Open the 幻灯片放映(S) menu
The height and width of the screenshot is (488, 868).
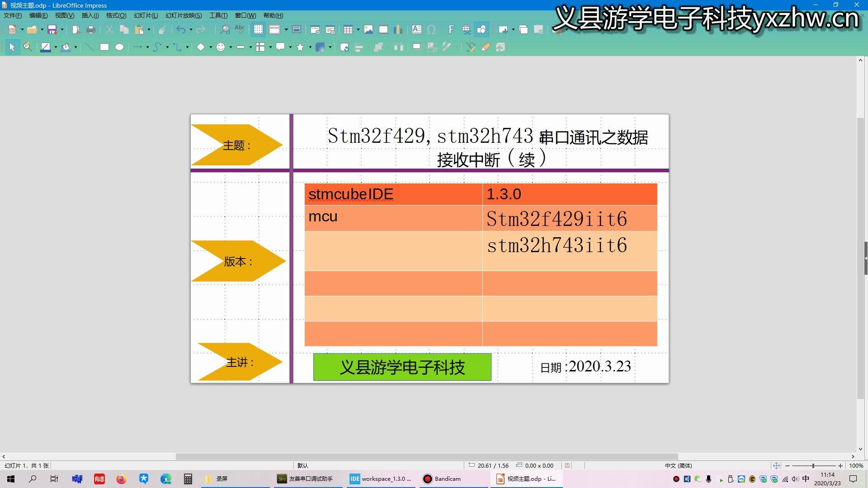[183, 15]
